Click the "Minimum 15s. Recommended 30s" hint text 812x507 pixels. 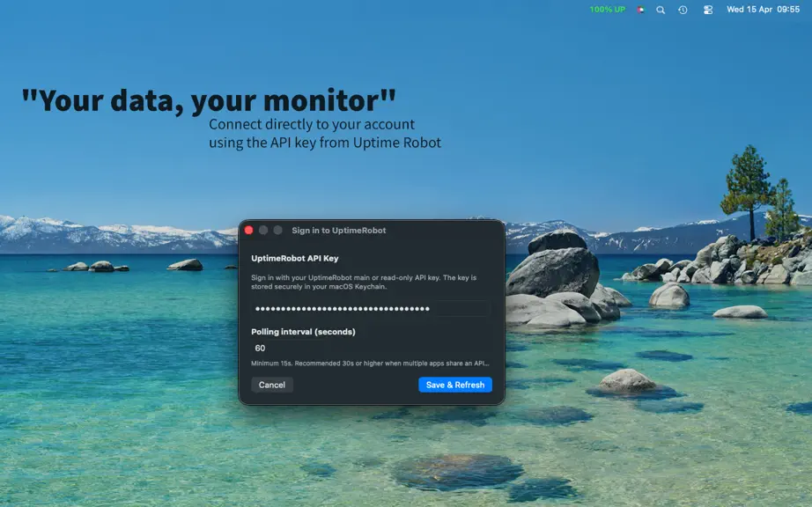point(370,364)
